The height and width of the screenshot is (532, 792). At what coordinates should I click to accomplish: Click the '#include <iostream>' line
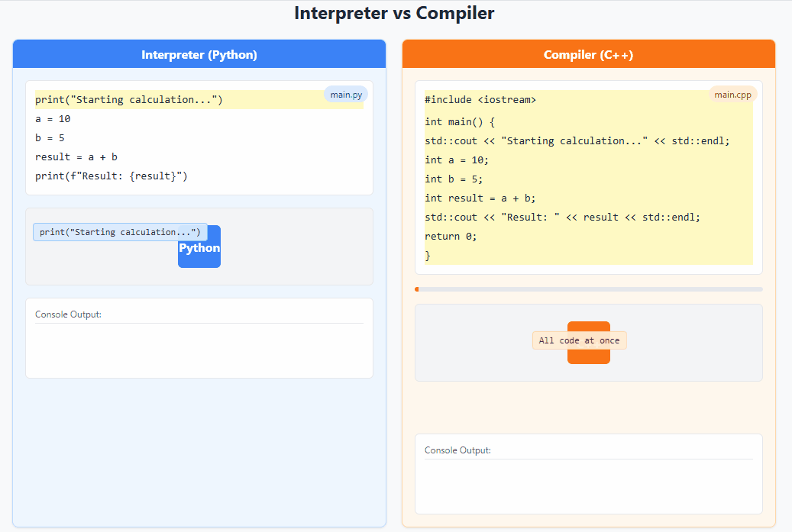coord(588,99)
